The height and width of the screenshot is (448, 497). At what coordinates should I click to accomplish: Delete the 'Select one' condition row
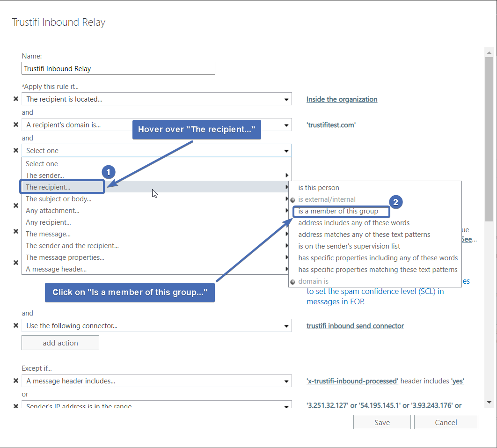[x=16, y=150]
